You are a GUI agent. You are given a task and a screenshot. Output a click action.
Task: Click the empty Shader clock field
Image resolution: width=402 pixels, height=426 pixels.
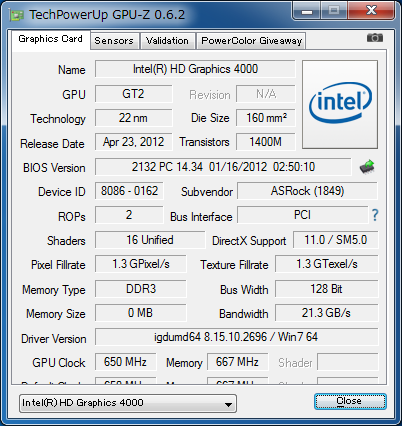click(348, 362)
